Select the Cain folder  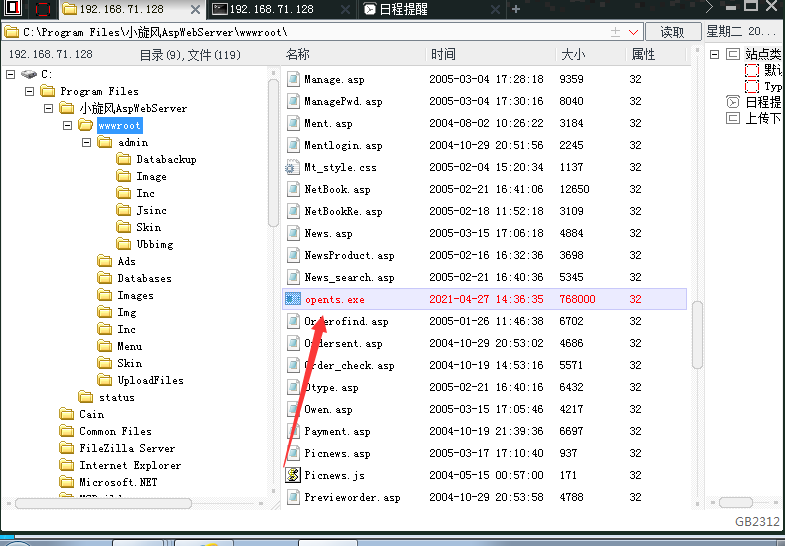point(92,414)
